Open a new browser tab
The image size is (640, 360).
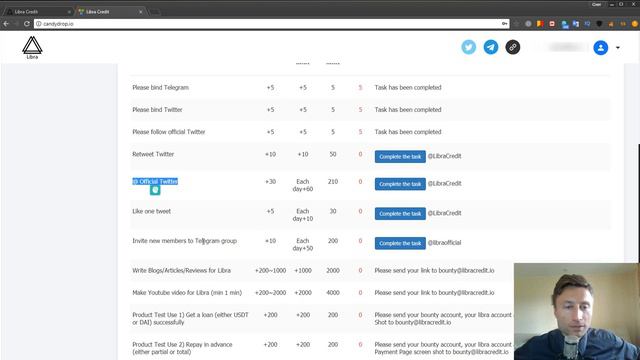tap(155, 12)
